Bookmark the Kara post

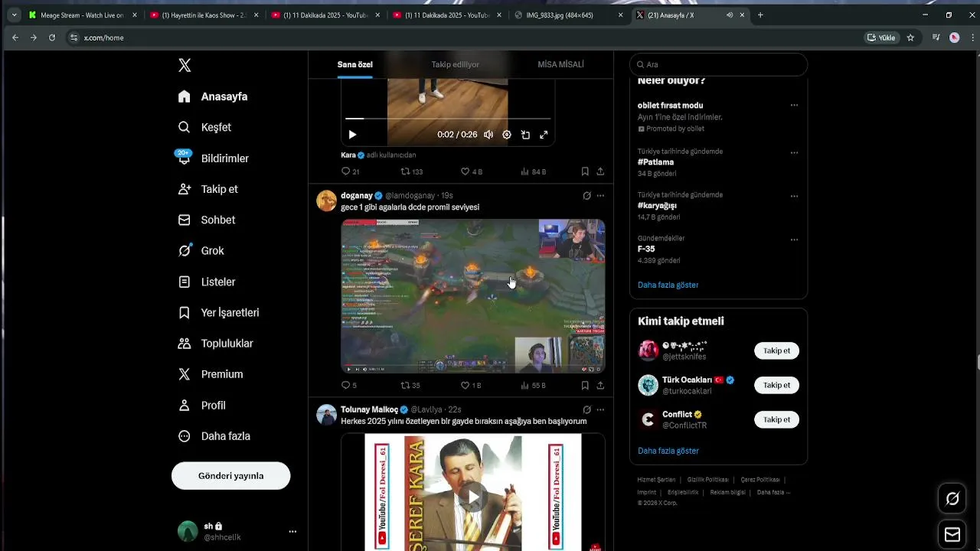click(x=585, y=171)
